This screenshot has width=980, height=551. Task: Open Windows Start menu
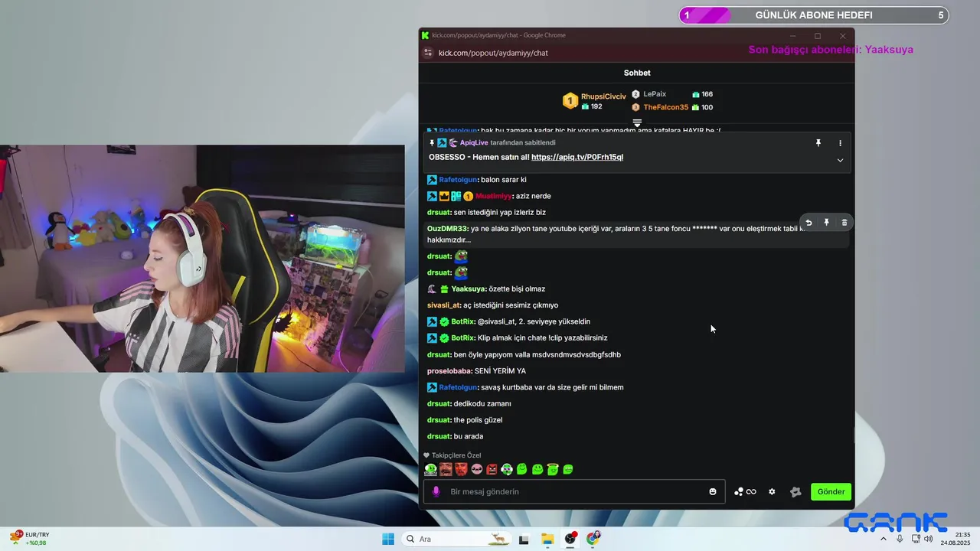click(x=388, y=539)
